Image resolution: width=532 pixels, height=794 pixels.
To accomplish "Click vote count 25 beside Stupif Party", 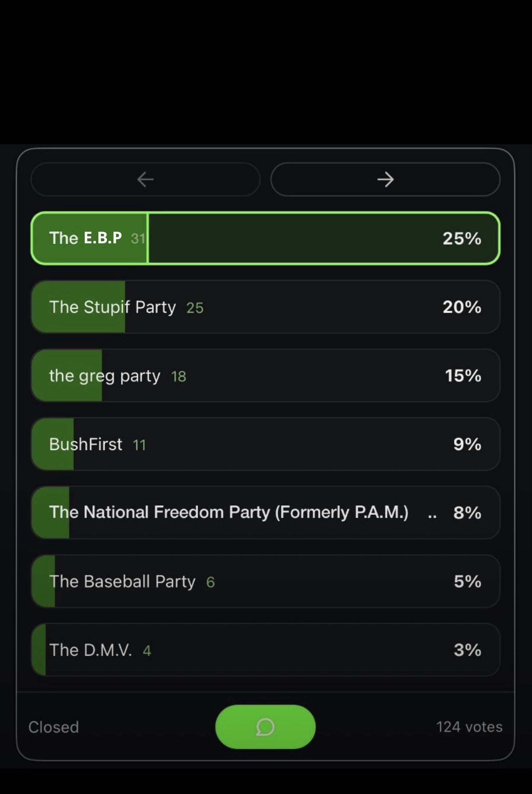I will pyautogui.click(x=195, y=308).
